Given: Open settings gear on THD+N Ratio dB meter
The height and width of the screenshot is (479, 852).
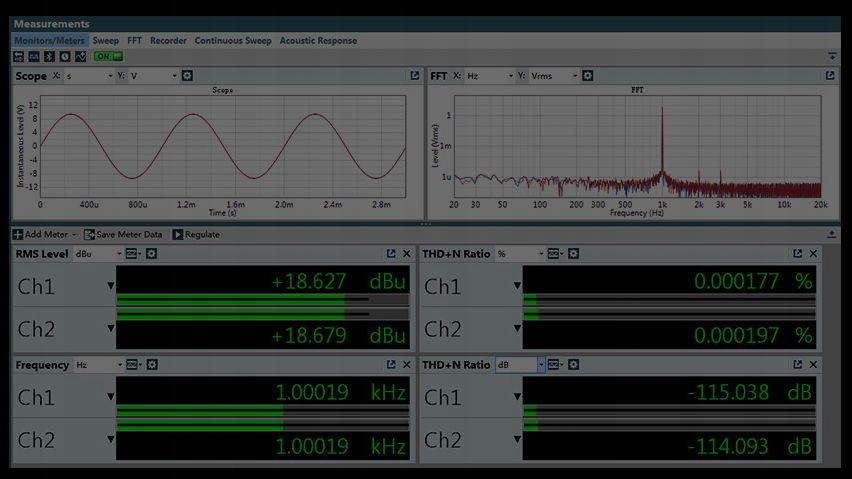Looking at the screenshot, I should coord(574,365).
